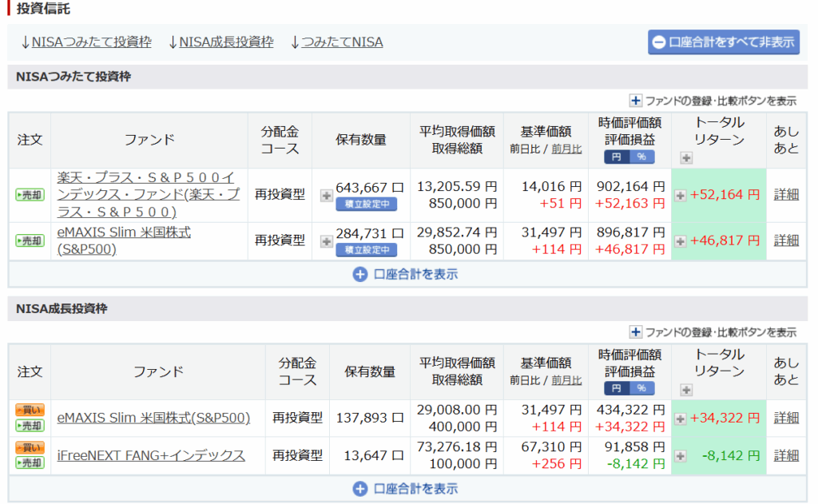818x504 pixels.
Task: Select the 13,205.59 円 average acquisition price
Action: click(457, 186)
